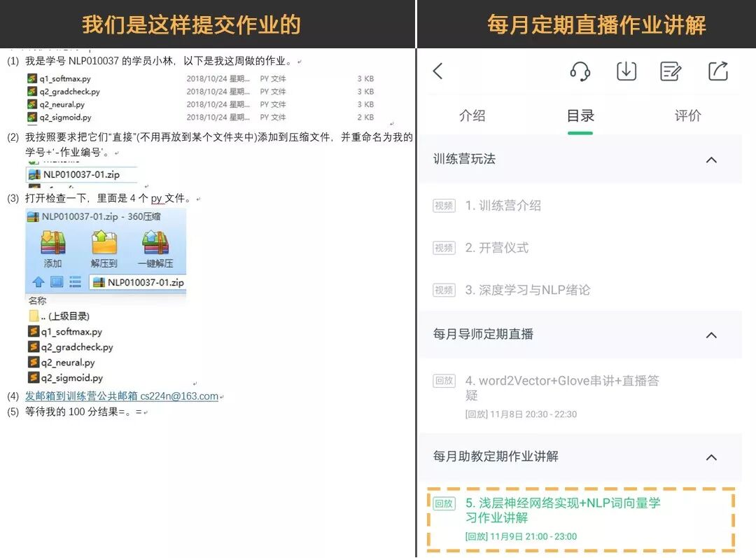Click replay time 11月8日 20:30 - 22:30

521,414
